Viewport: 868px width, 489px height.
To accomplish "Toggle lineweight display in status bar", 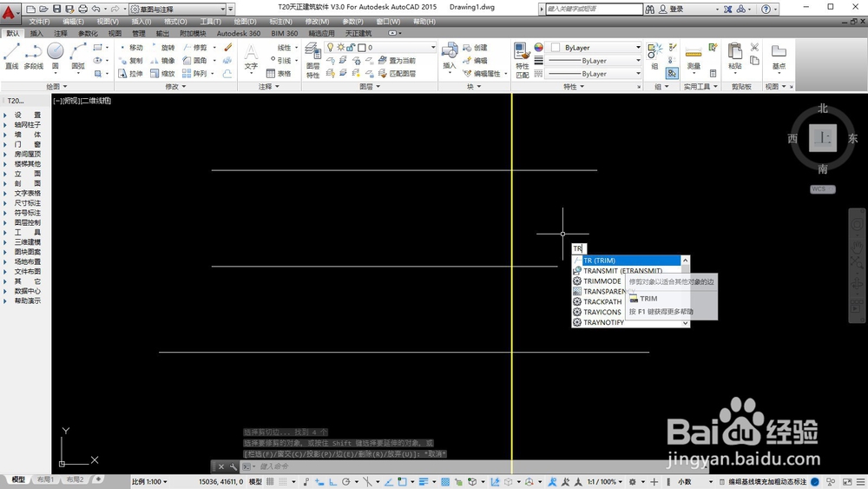I will pyautogui.click(x=424, y=482).
